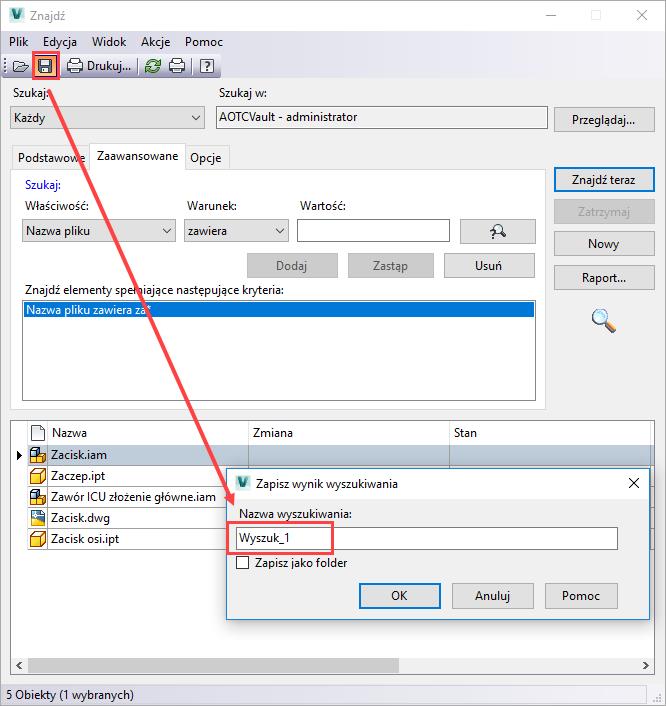Select the Zacisk.dwg drawing file icon

[38, 518]
